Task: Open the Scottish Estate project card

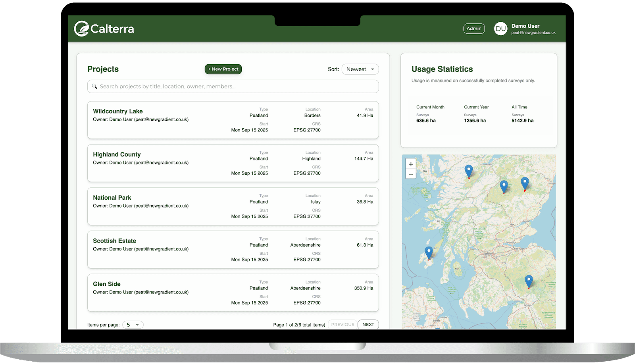Action: 233,249
